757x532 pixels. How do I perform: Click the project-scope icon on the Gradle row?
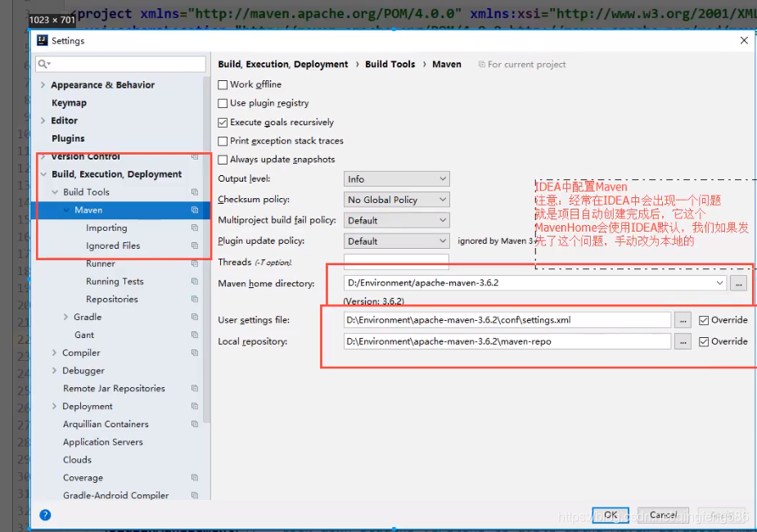click(195, 318)
